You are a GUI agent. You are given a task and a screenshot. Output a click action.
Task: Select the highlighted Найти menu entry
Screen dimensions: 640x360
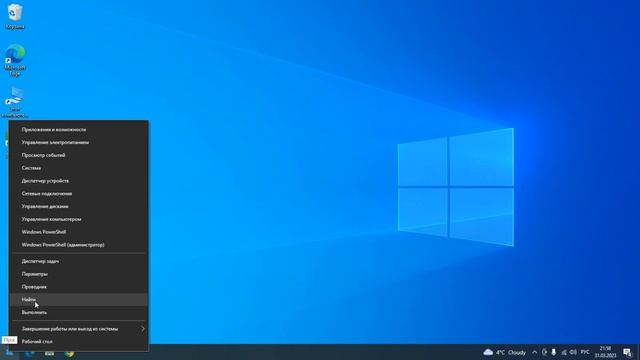78,300
